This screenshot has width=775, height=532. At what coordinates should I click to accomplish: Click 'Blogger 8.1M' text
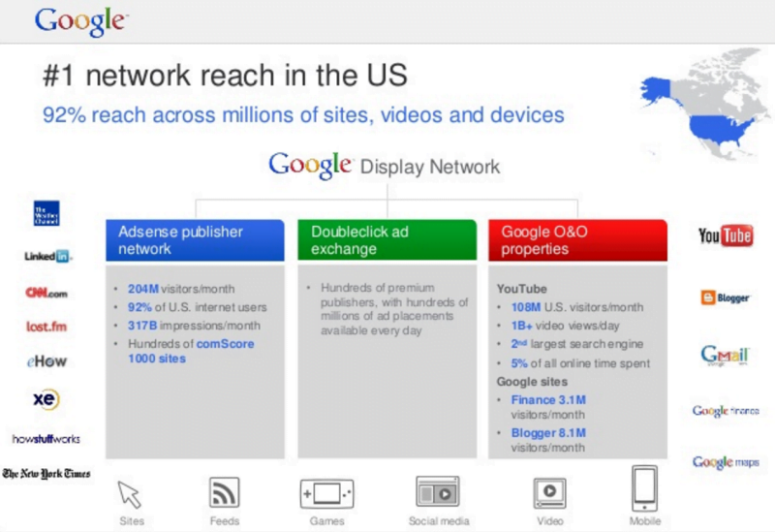point(548,433)
